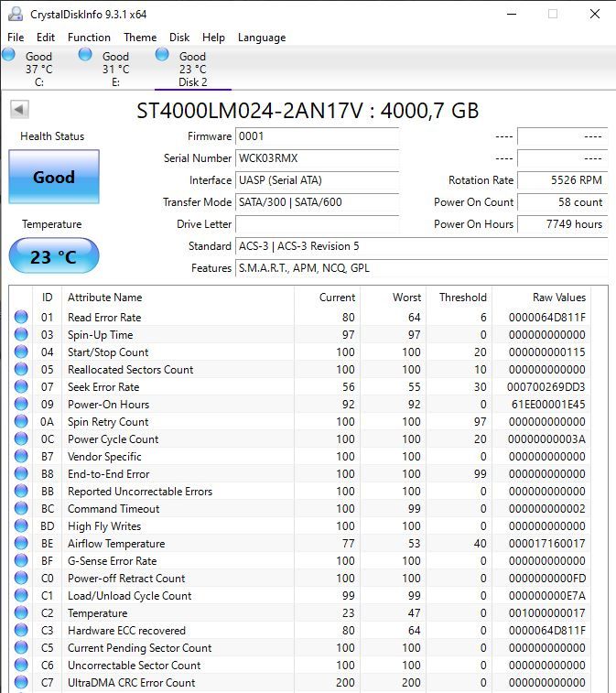Open the Language menu

(x=262, y=38)
